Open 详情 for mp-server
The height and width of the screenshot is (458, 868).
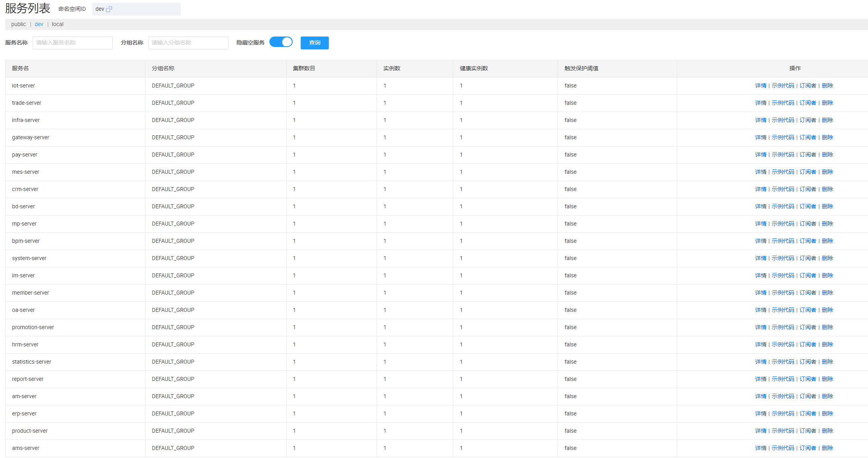pyautogui.click(x=761, y=224)
